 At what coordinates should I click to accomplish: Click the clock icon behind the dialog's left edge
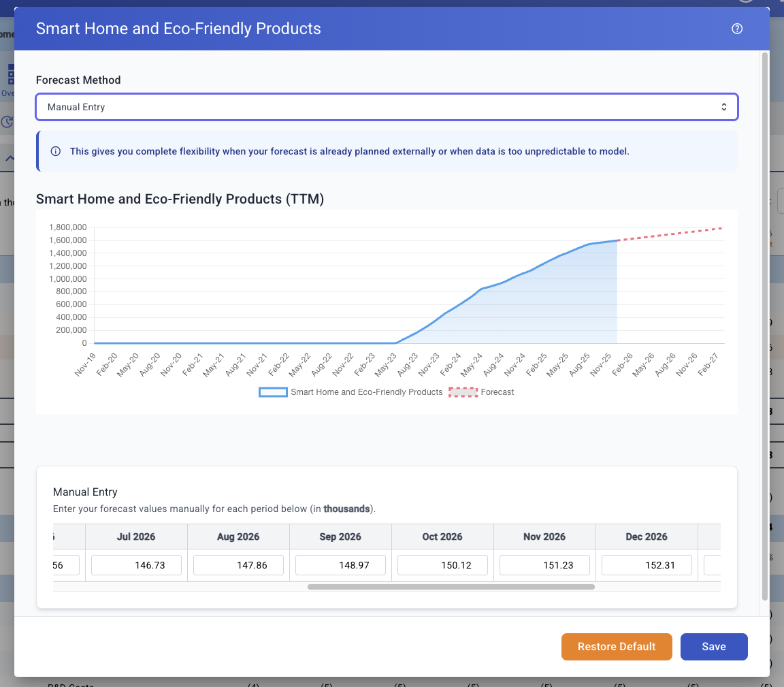[x=7, y=122]
